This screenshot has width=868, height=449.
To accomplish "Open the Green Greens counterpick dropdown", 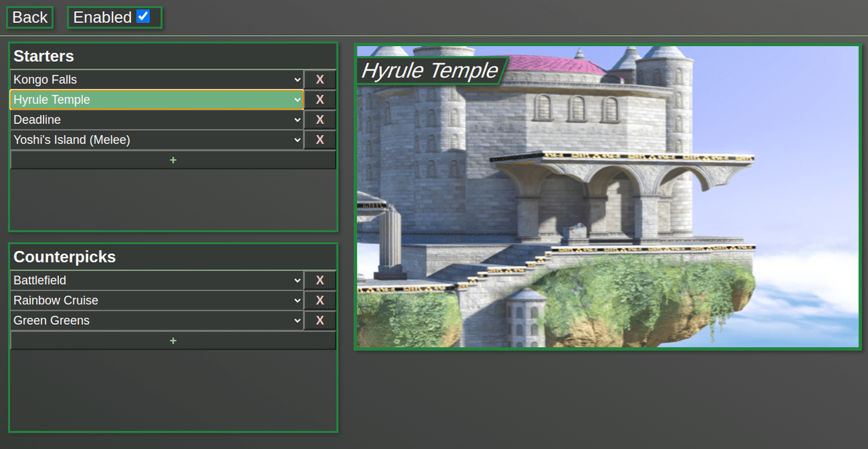I will point(157,321).
